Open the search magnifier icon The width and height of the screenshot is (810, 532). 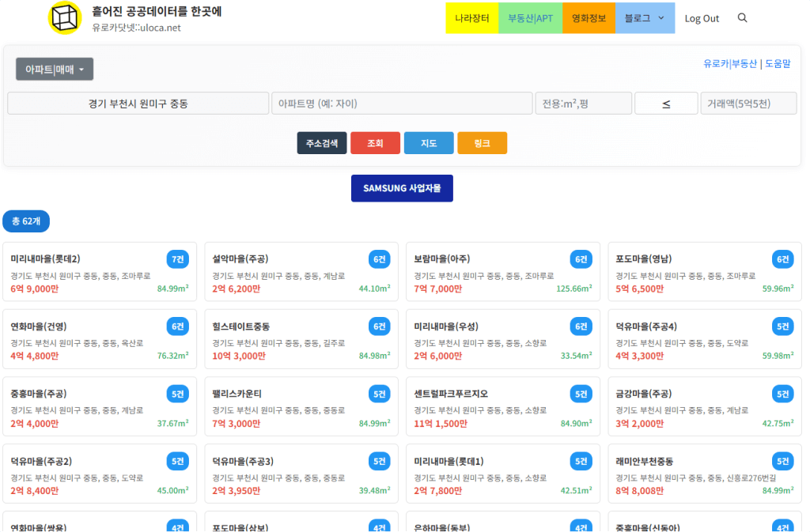pyautogui.click(x=742, y=18)
